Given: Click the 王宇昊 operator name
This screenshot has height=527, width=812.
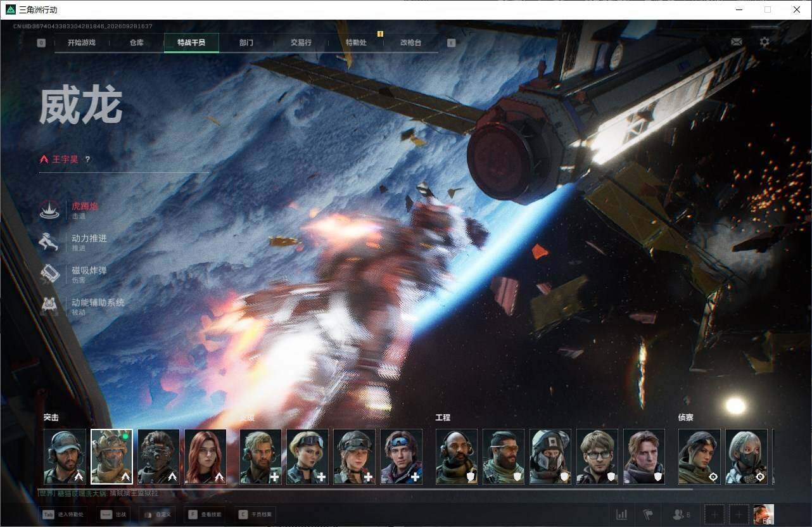Looking at the screenshot, I should click(65, 160).
